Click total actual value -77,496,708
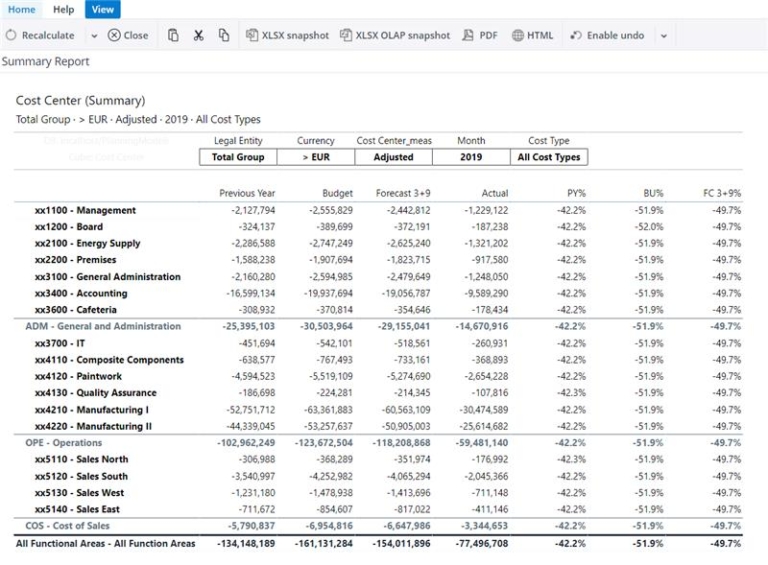This screenshot has width=768, height=565. pyautogui.click(x=481, y=543)
